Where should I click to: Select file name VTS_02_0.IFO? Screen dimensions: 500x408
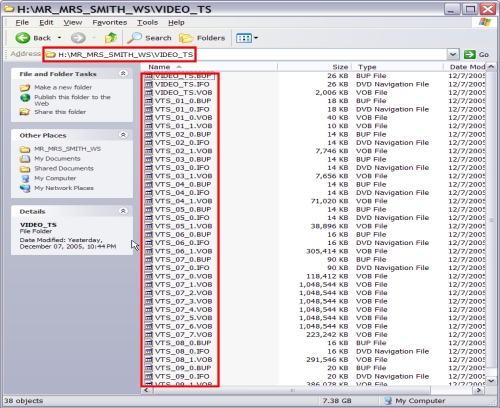[182, 143]
